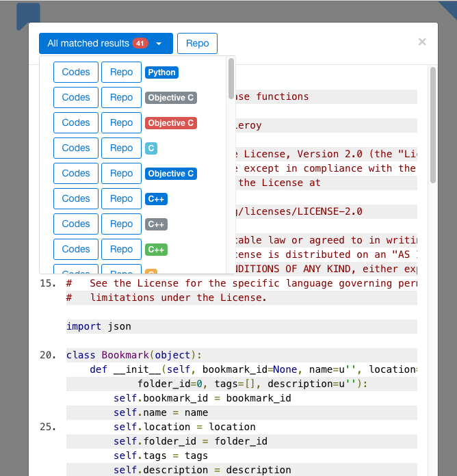Open the Repo button beside All matched results
Image resolution: width=457 pixels, height=476 pixels.
coord(198,43)
